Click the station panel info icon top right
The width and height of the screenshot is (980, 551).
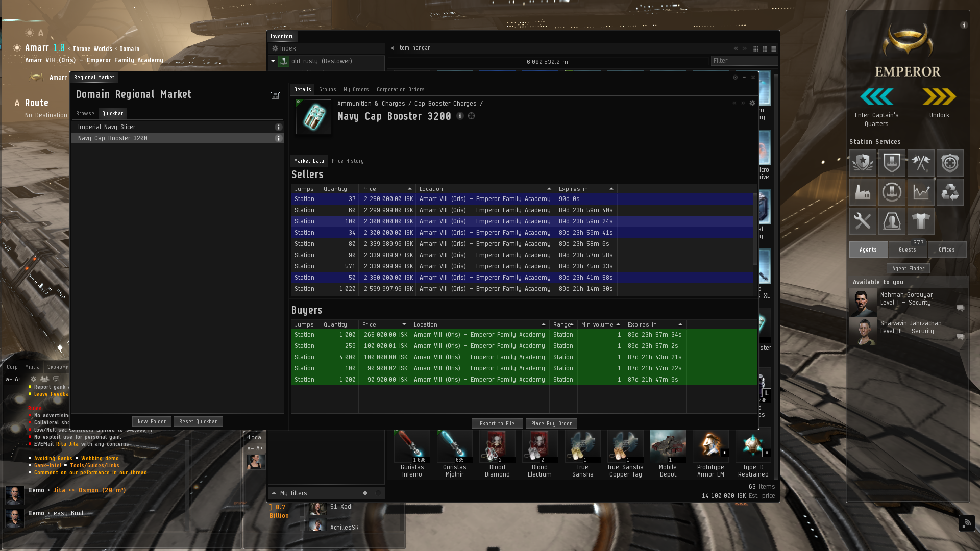tap(964, 25)
